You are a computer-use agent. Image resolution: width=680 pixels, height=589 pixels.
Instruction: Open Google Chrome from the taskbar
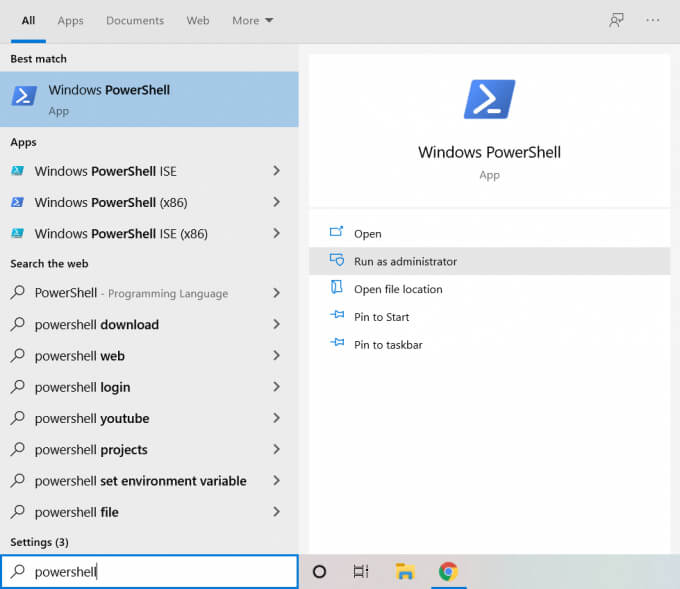[x=448, y=572]
